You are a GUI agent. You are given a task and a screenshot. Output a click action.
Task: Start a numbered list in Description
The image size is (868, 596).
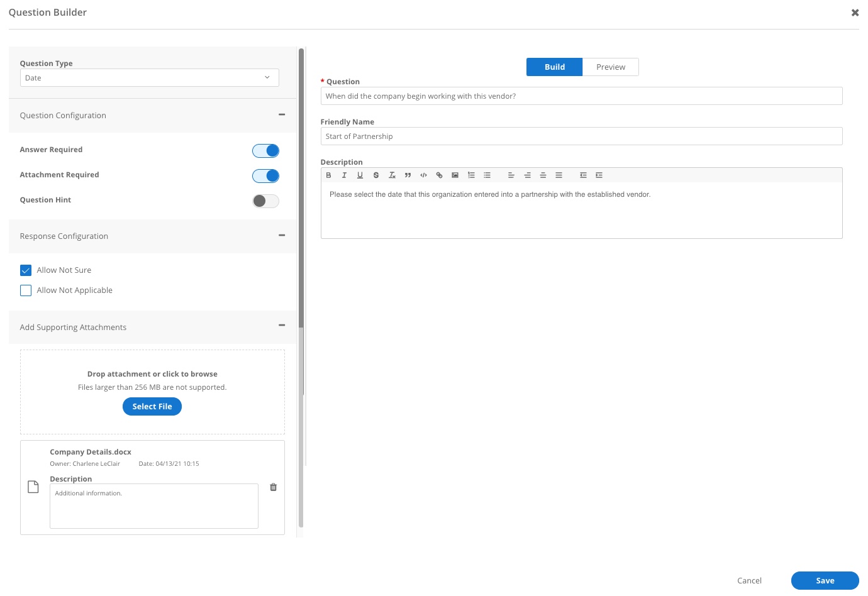point(471,175)
